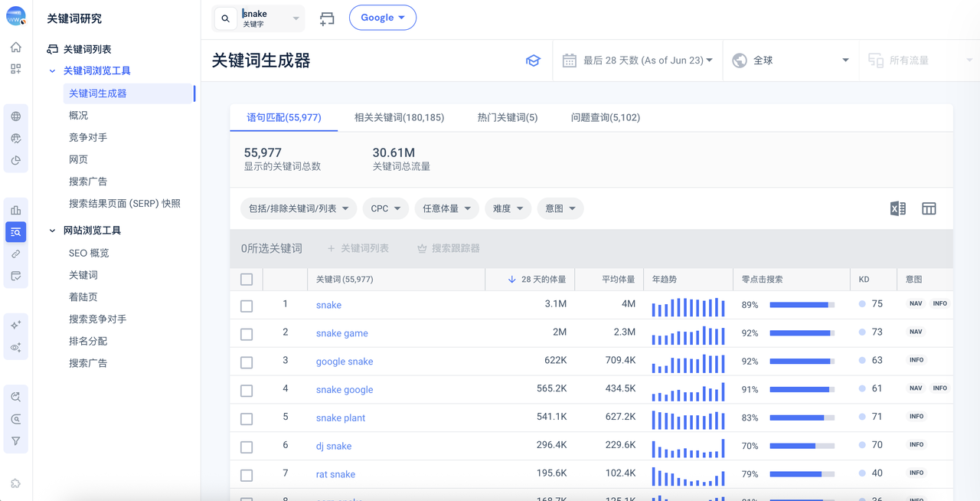Click the compare keywords icon beside search box
Image resolution: width=980 pixels, height=501 pixels.
click(x=327, y=18)
